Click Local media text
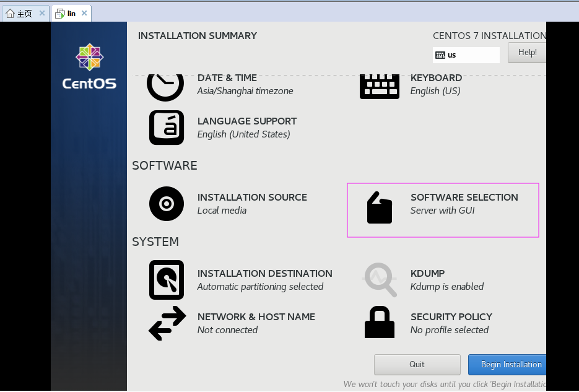The width and height of the screenshot is (579, 392). click(x=222, y=211)
